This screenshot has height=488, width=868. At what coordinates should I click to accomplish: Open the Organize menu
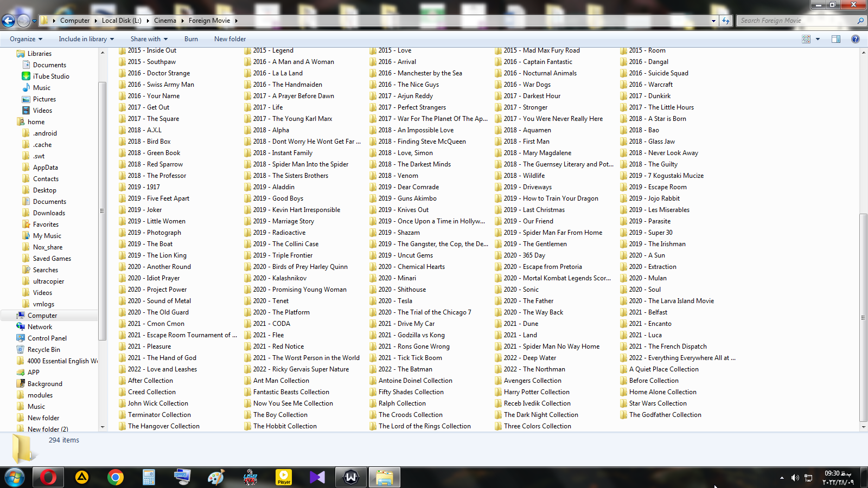click(x=26, y=39)
